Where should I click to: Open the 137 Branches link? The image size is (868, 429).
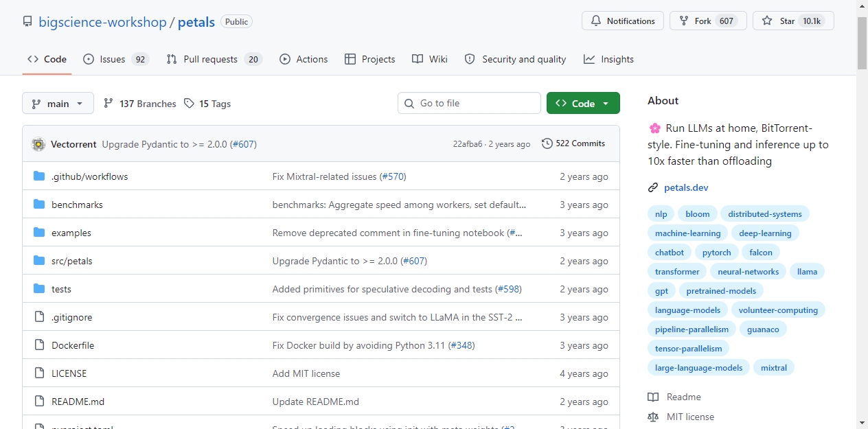coord(140,104)
